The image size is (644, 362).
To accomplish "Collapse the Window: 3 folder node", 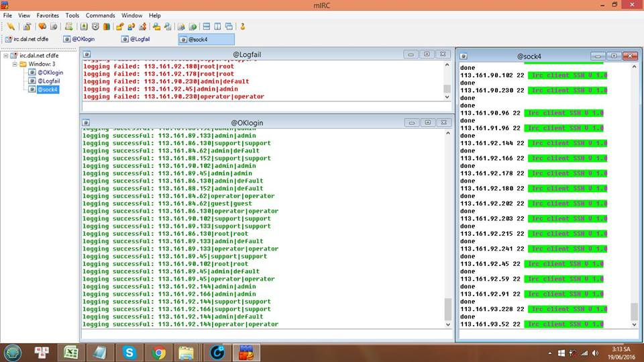I will pos(14,64).
